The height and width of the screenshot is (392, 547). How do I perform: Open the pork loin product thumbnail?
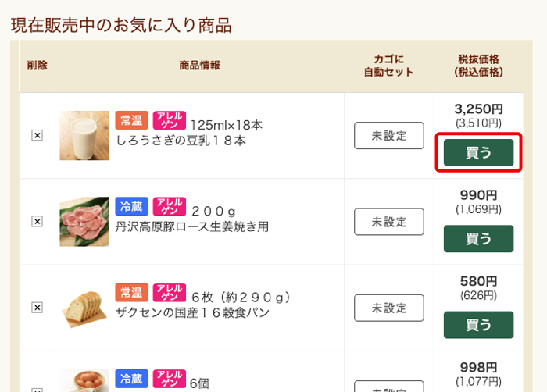pyautogui.click(x=84, y=222)
